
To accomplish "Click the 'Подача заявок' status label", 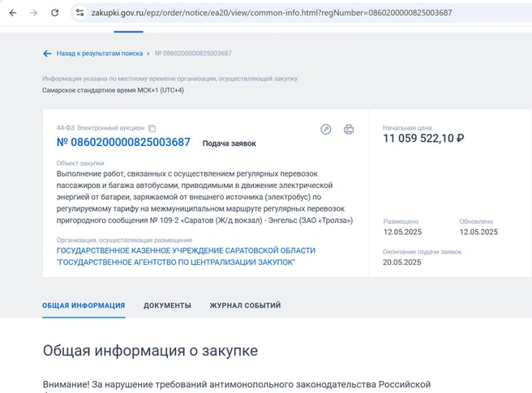I will (x=230, y=143).
